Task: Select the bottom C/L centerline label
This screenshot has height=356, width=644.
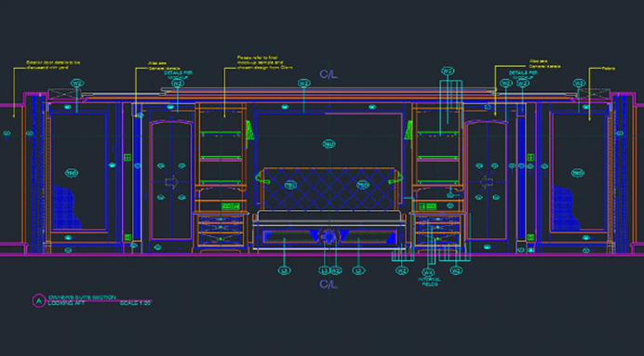Action: (x=329, y=284)
